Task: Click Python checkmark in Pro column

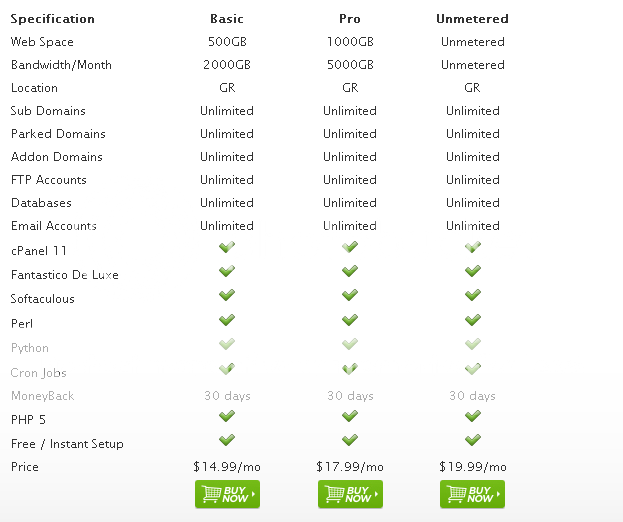Action: coord(350,344)
